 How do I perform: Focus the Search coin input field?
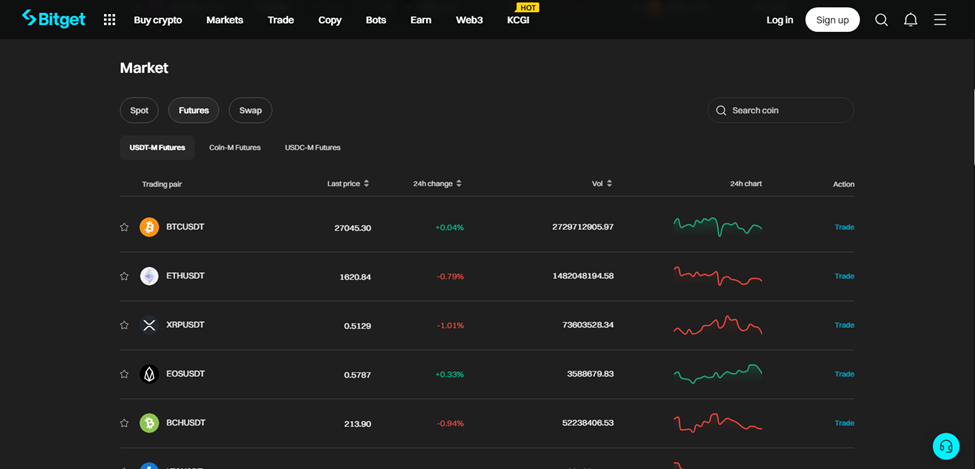pos(781,110)
